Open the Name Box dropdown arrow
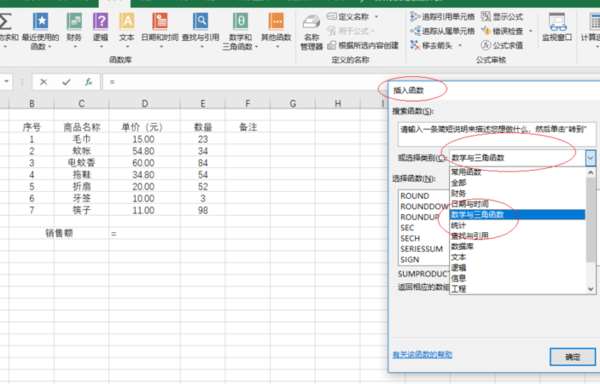The width and height of the screenshot is (600, 384). coord(7,81)
